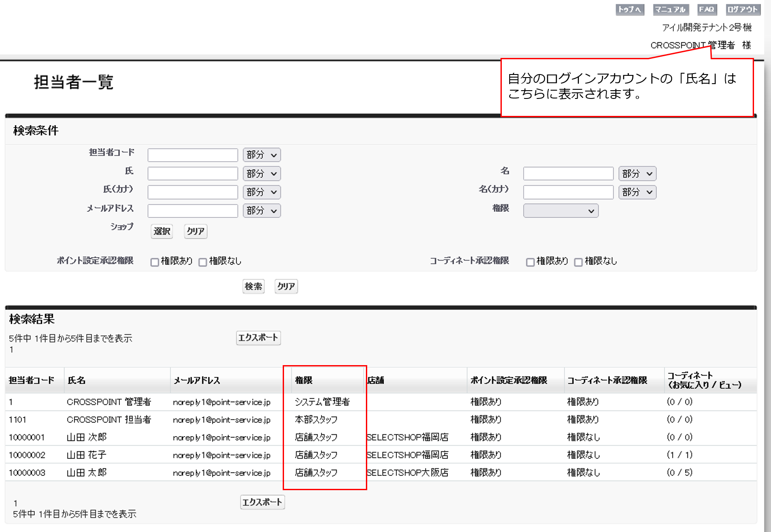Click the トップへ button in header
This screenshot has width=771, height=532.
click(x=629, y=10)
